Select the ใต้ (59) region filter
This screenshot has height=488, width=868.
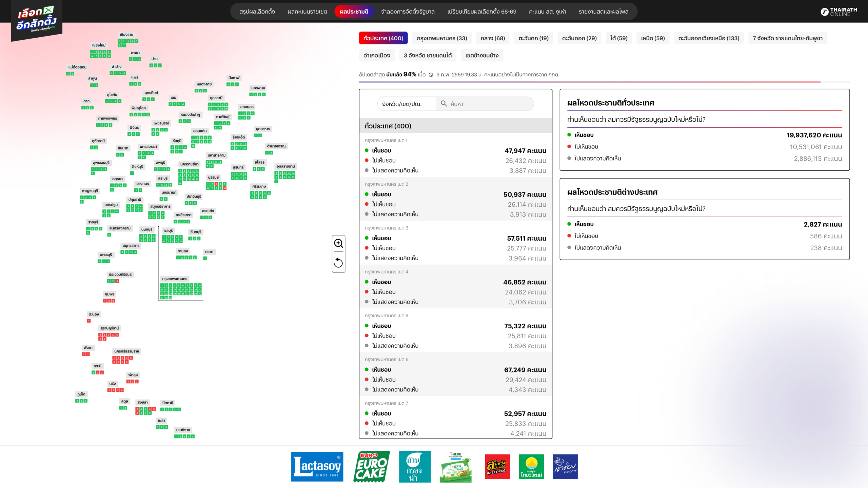point(618,38)
